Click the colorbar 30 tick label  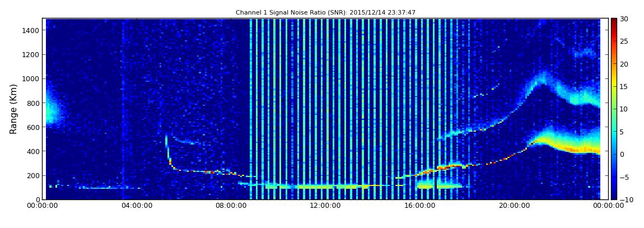click(624, 18)
